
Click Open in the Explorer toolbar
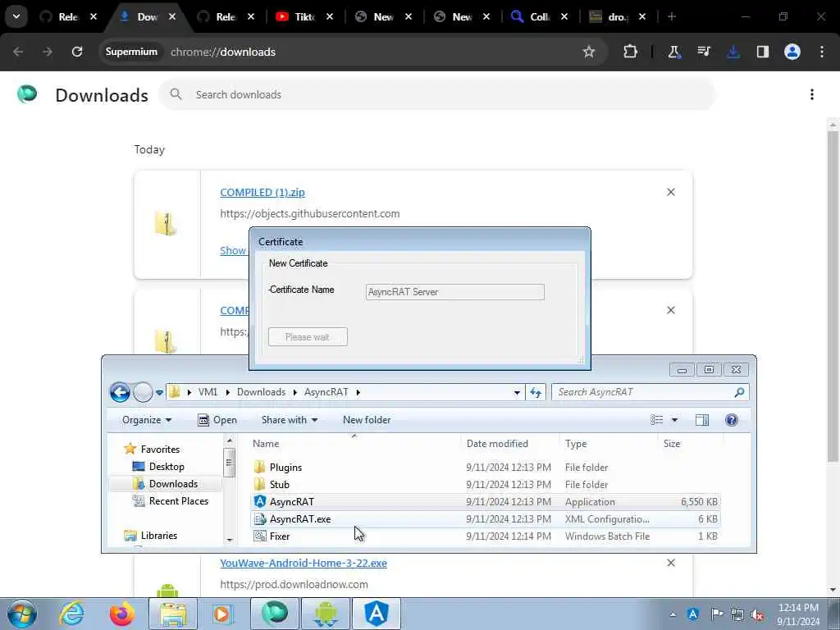(x=217, y=420)
